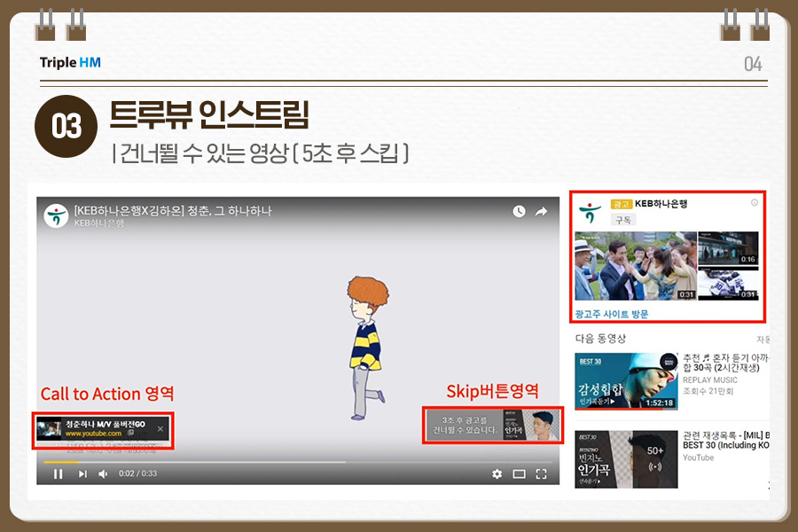This screenshot has width=798, height=532.
Task: Open the ad info icon beside KEB하나은행
Action: pos(755,203)
